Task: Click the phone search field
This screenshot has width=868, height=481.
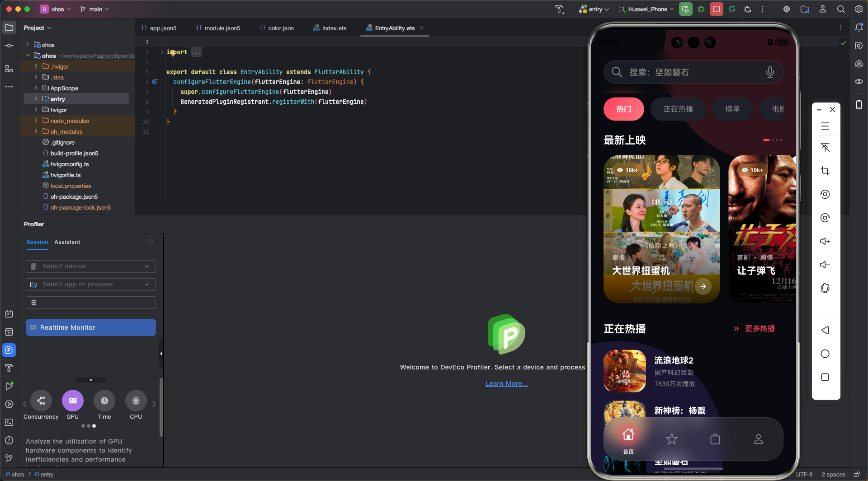Action: pos(693,72)
